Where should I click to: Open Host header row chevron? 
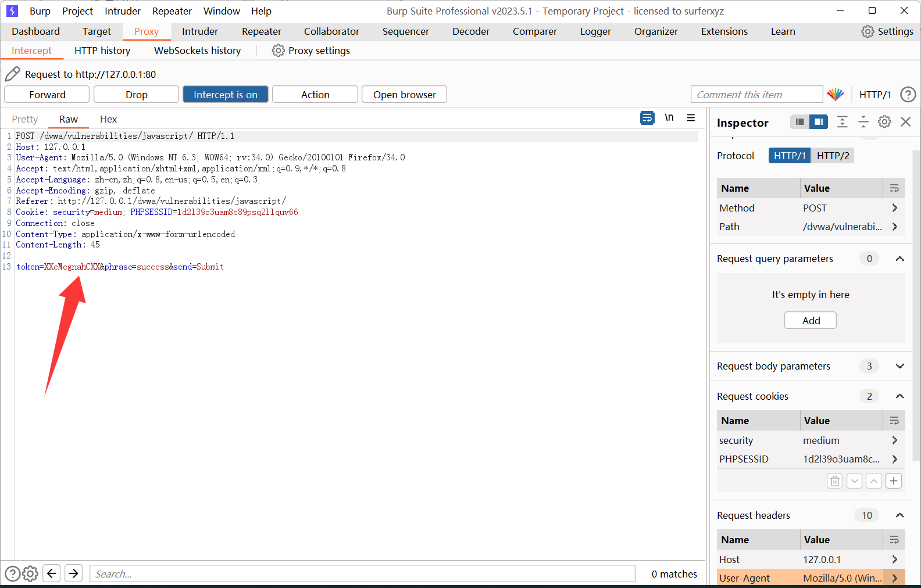tap(895, 560)
